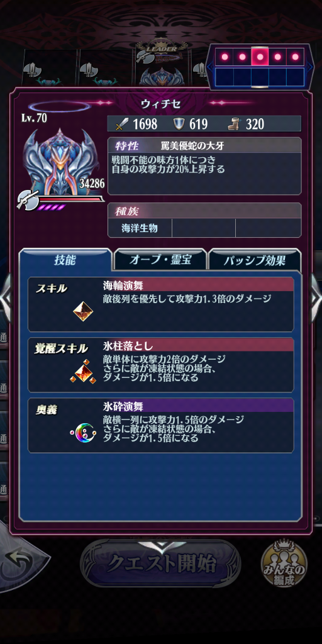Tap the 覚醒スキル multi-diamond icon
The width and height of the screenshot is (322, 644).
(x=83, y=372)
